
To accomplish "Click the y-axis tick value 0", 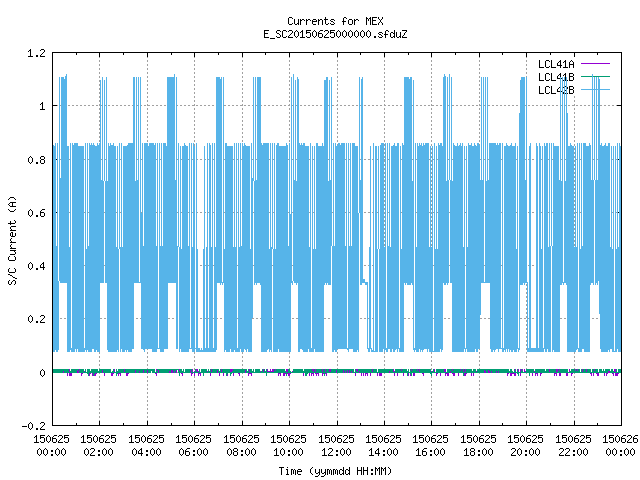I will coord(42,373).
